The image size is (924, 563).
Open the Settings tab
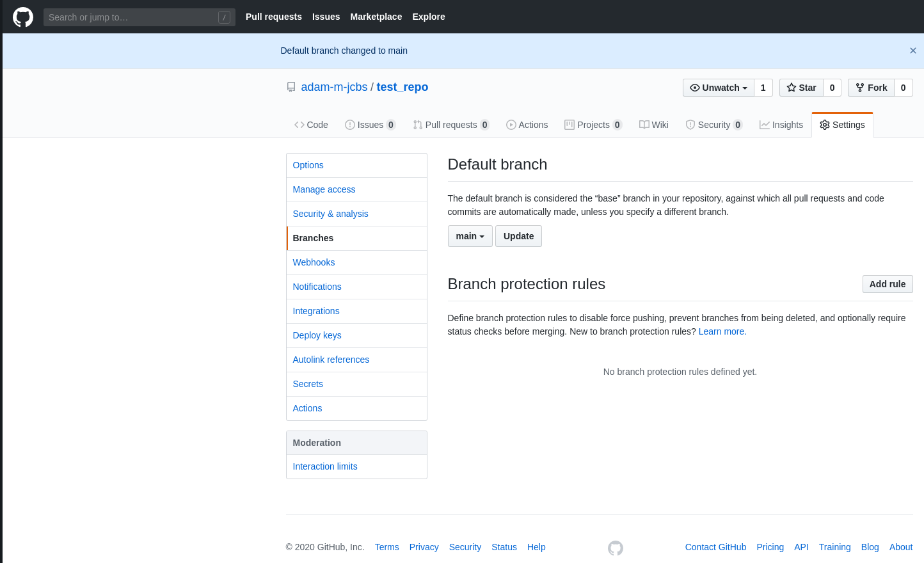click(x=842, y=125)
